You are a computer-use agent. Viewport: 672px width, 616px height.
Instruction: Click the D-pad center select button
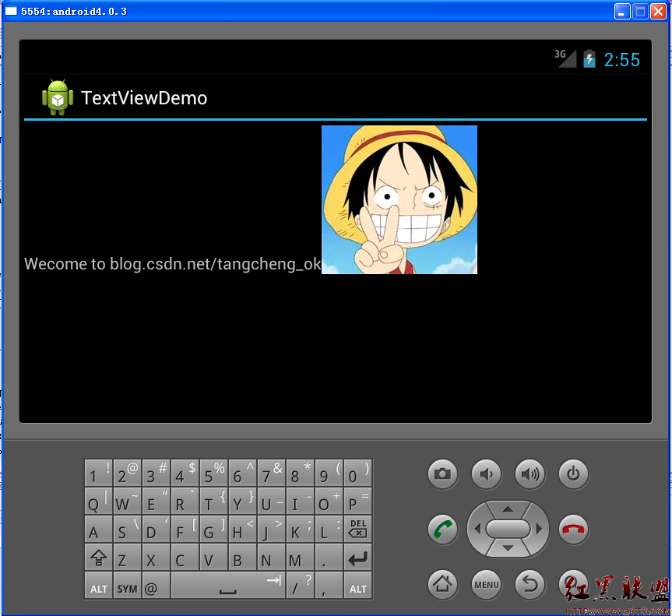(x=508, y=529)
